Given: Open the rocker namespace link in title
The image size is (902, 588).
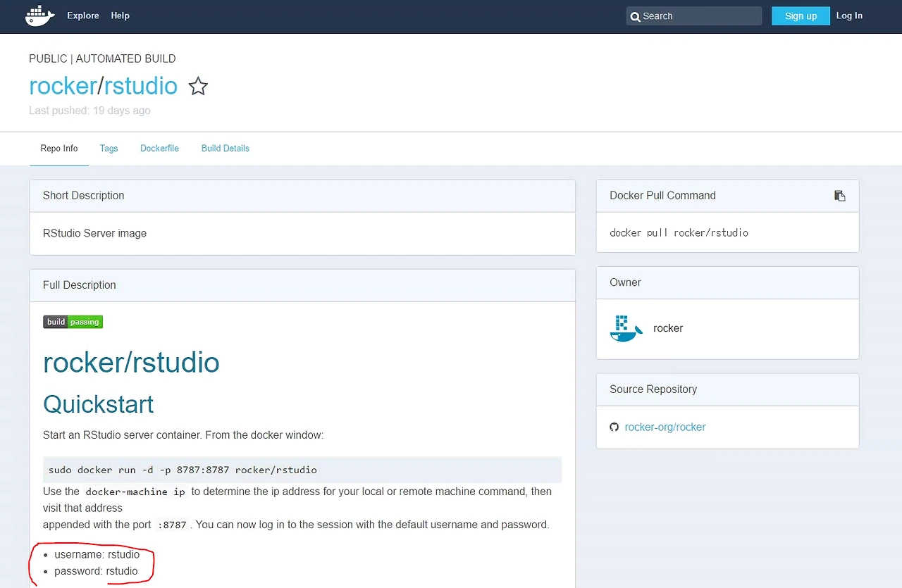Looking at the screenshot, I should [63, 86].
